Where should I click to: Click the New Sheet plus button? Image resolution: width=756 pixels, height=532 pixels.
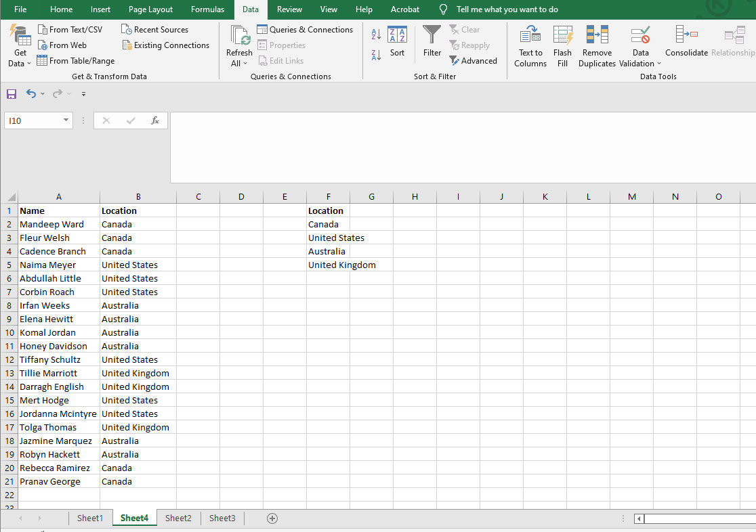pyautogui.click(x=272, y=518)
